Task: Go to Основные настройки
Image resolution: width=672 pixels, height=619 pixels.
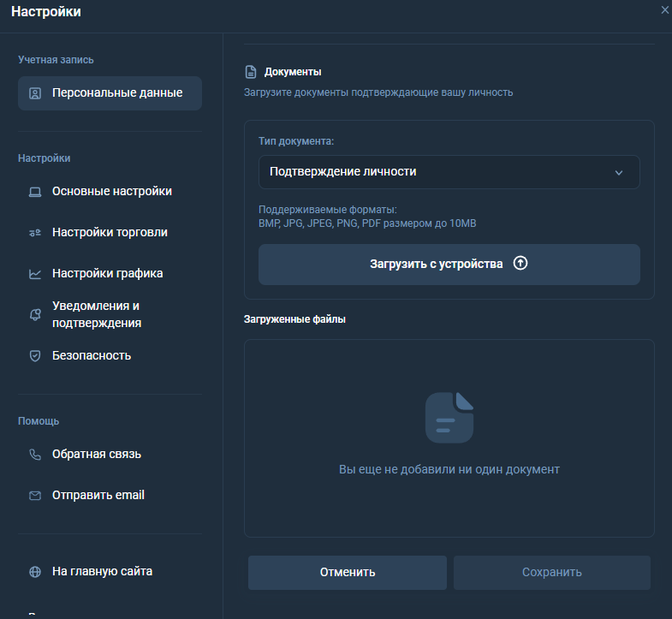Action: pos(110,192)
